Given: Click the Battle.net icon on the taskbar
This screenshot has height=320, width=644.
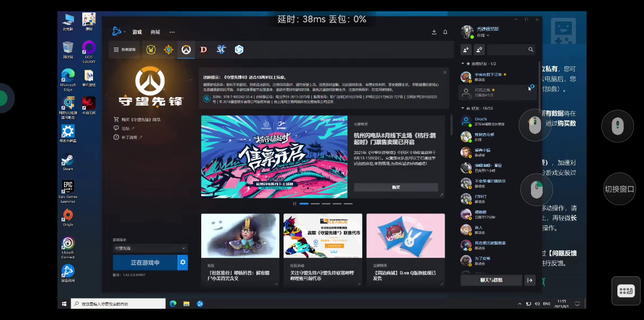Looking at the screenshot, I should (x=200, y=304).
